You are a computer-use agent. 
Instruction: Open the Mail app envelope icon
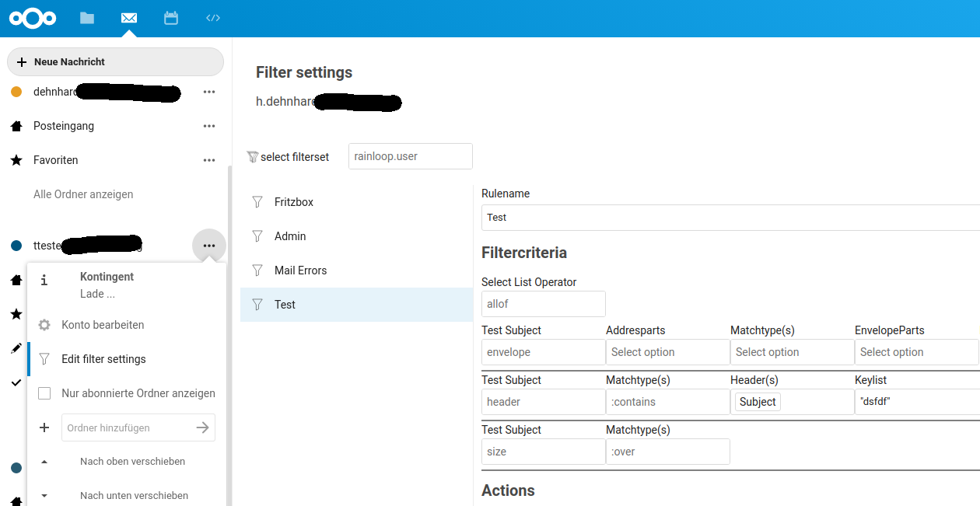pyautogui.click(x=129, y=18)
